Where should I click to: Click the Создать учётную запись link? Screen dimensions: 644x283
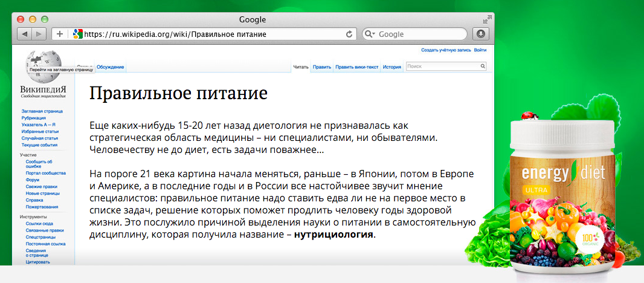(446, 50)
